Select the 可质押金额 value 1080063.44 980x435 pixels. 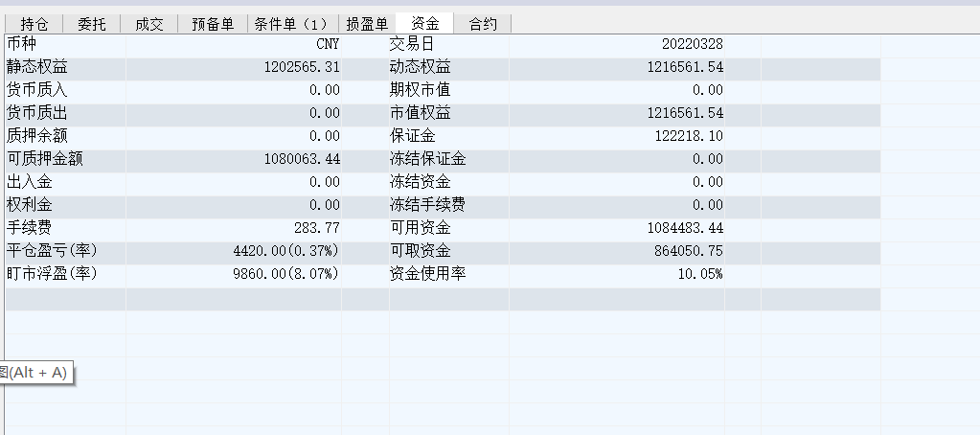pyautogui.click(x=302, y=159)
